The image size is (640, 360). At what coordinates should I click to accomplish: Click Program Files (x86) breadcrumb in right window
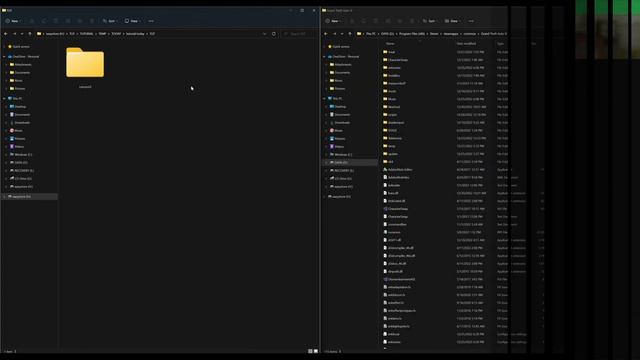pos(412,34)
